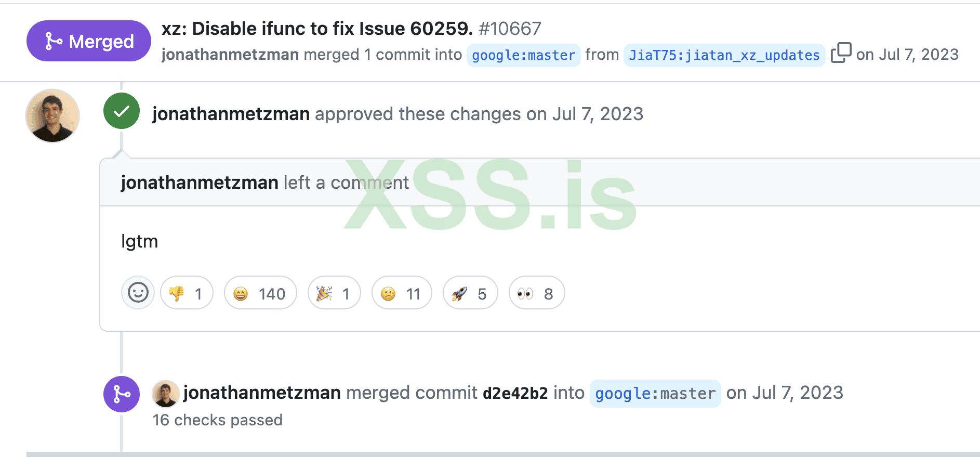The height and width of the screenshot is (468, 980).
Task: Open the JiaT75:jiatan_xz_updates source branch
Action: (x=724, y=55)
